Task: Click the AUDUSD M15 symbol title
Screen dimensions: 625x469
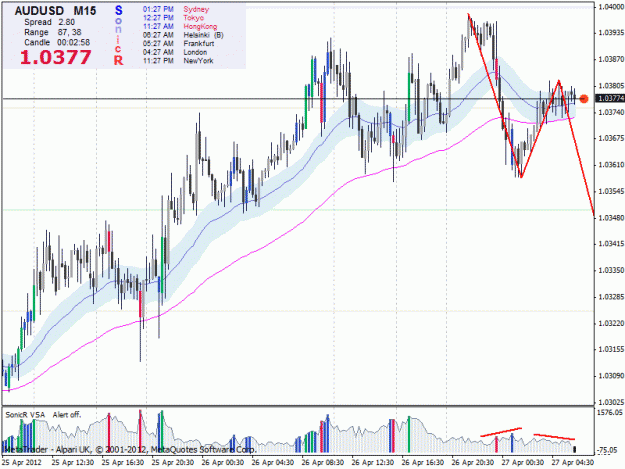Action: 55,11
